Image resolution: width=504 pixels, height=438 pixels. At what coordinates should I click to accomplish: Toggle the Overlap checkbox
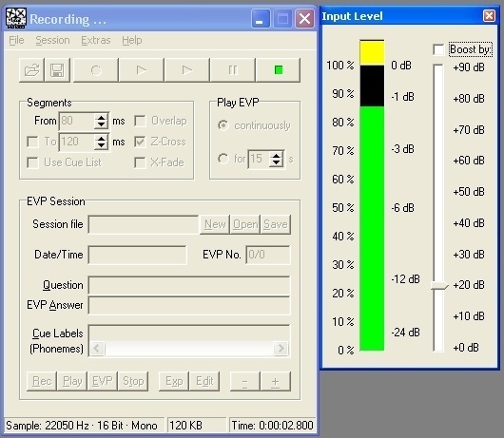click(140, 121)
